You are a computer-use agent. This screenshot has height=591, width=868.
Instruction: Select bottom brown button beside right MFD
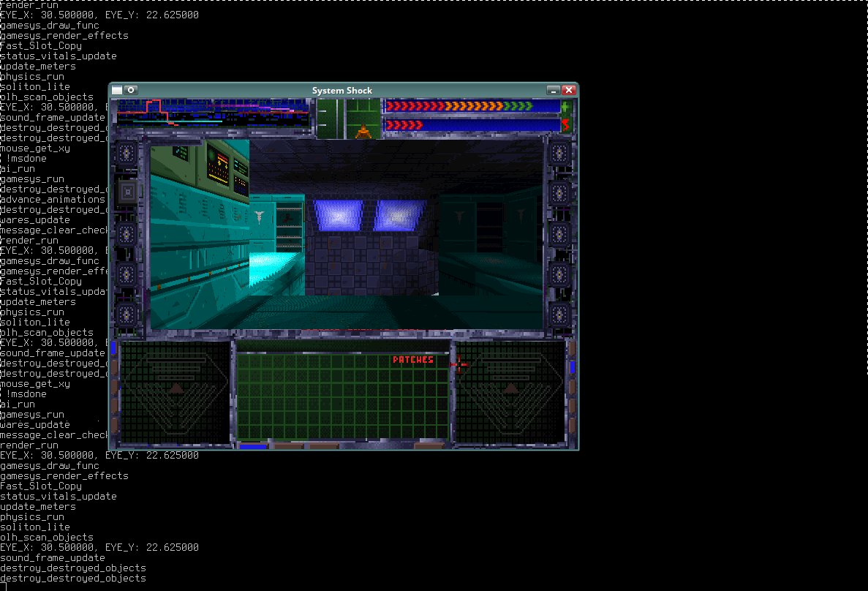573,425
